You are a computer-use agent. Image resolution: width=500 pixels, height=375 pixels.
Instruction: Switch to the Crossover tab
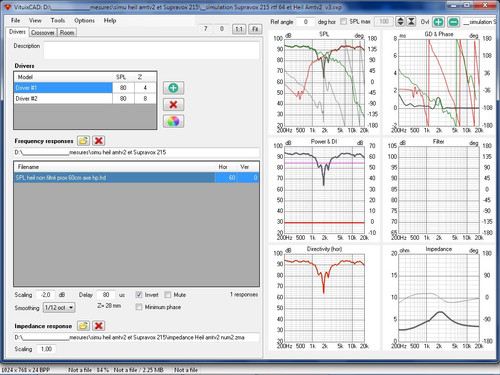[x=43, y=32]
